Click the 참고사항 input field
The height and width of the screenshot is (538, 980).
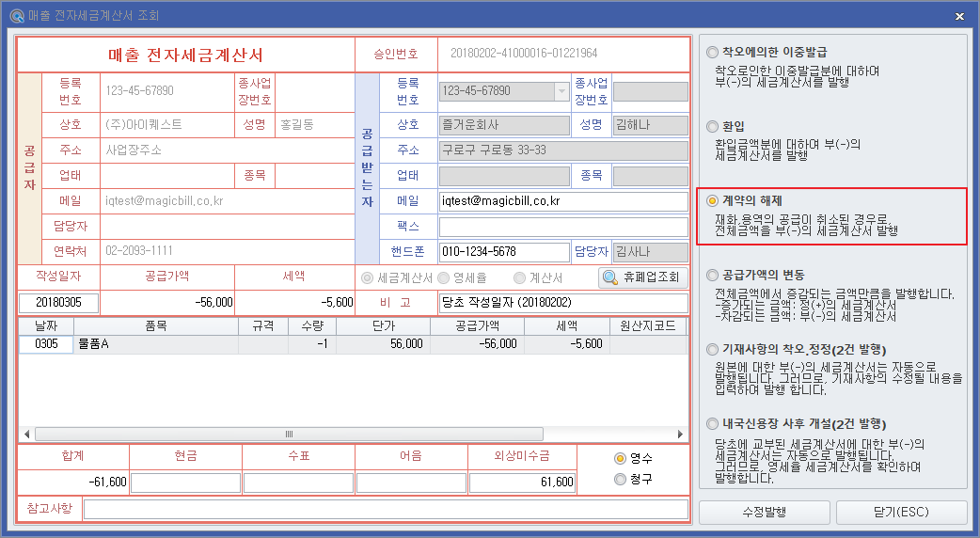point(386,509)
